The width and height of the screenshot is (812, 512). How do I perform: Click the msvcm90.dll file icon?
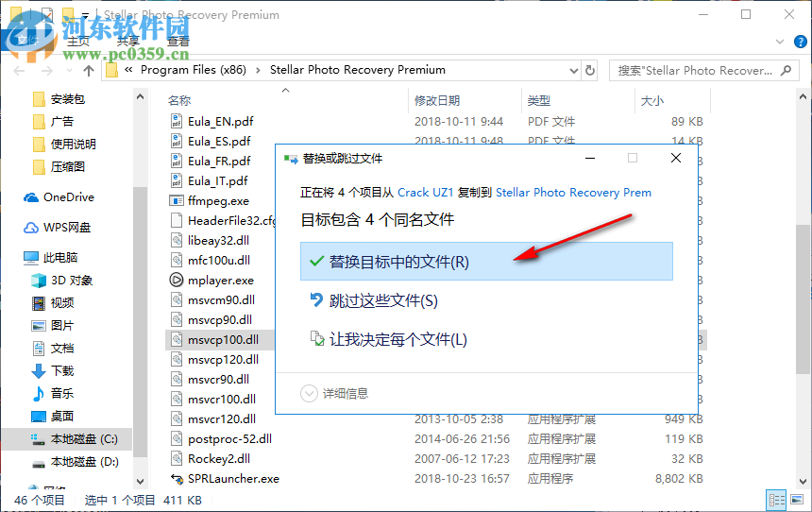(177, 299)
